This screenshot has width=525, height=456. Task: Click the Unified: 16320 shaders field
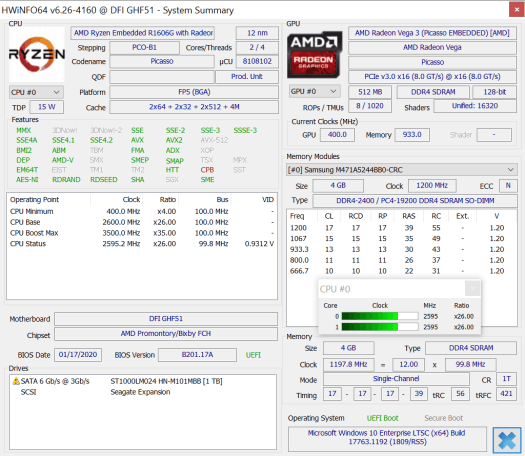tap(475, 106)
